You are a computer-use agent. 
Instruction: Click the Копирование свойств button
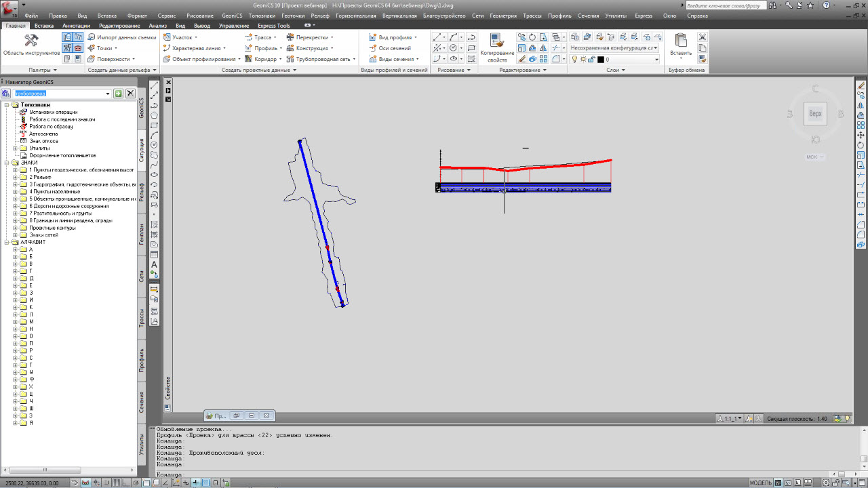point(497,46)
